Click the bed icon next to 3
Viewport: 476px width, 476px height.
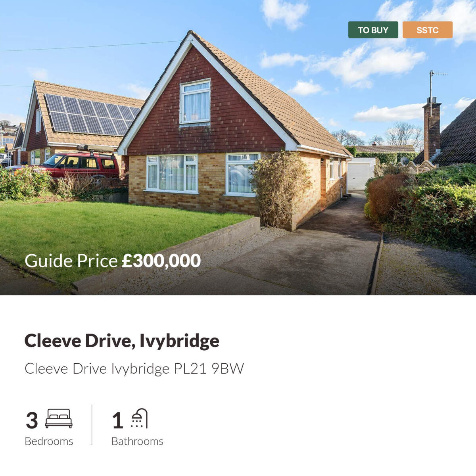[59, 418]
